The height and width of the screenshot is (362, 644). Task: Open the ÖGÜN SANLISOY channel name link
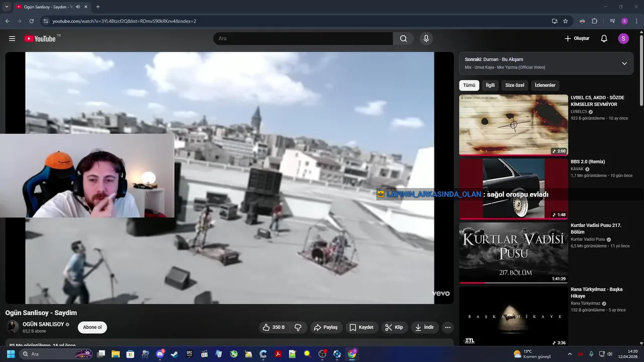coord(43,324)
